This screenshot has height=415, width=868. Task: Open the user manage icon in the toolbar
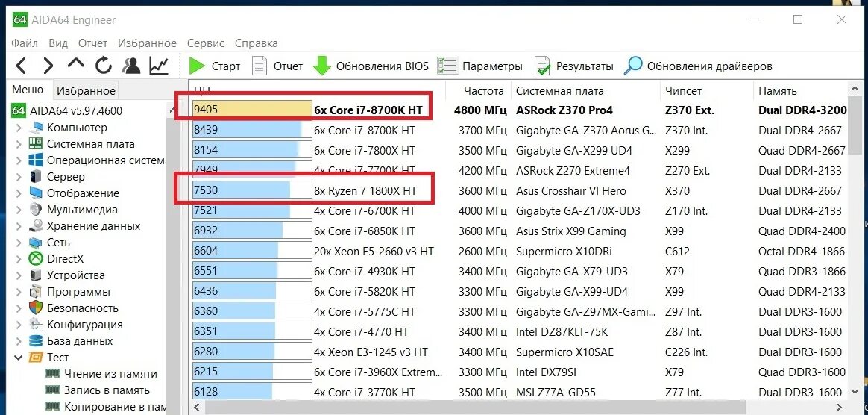(x=132, y=66)
